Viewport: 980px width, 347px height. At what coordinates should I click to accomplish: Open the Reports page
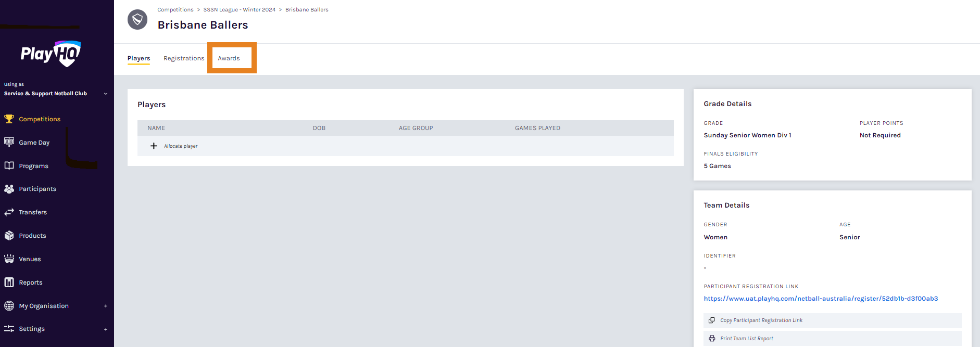pyautogui.click(x=31, y=282)
